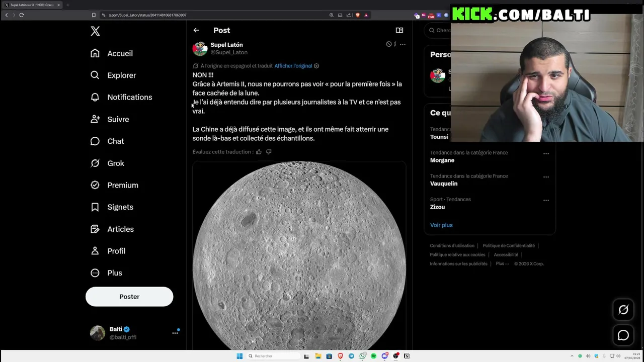This screenshot has height=362, width=644.
Task: Click Voir plus under trends
Action: 441,225
